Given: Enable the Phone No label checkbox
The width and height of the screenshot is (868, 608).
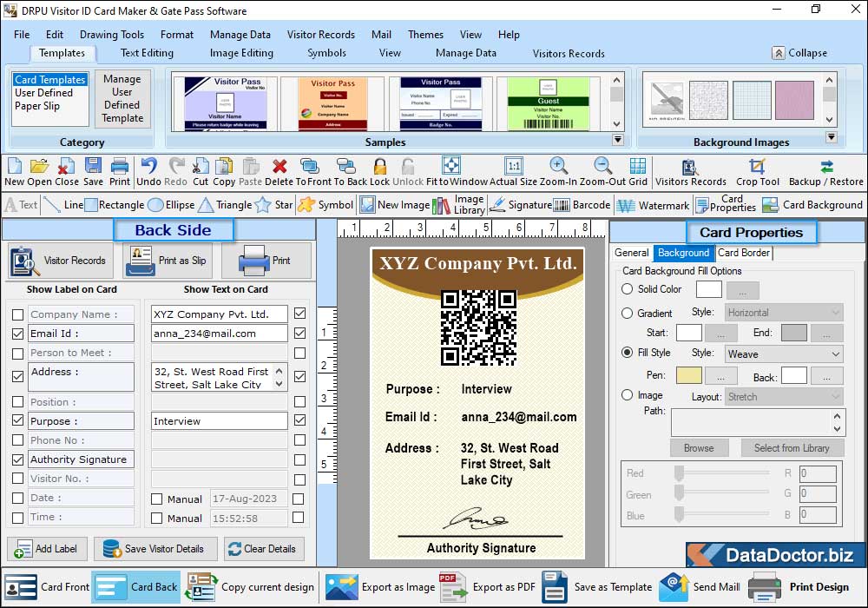Looking at the screenshot, I should [x=17, y=440].
